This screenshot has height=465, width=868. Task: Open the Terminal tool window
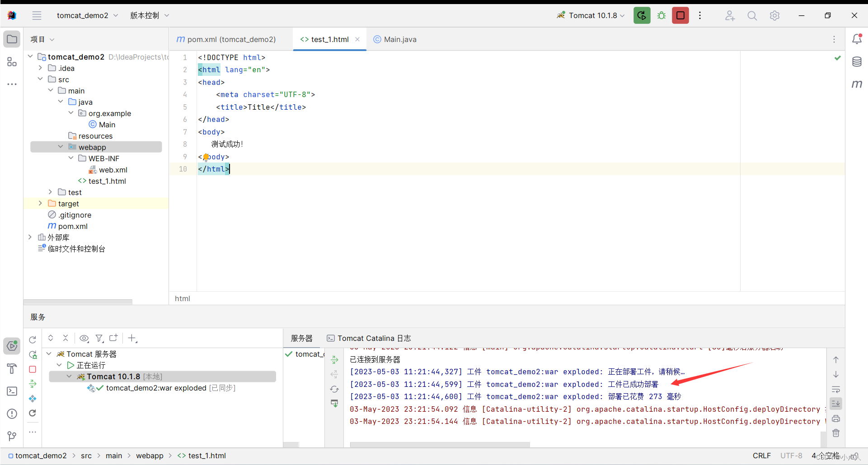pyautogui.click(x=12, y=391)
